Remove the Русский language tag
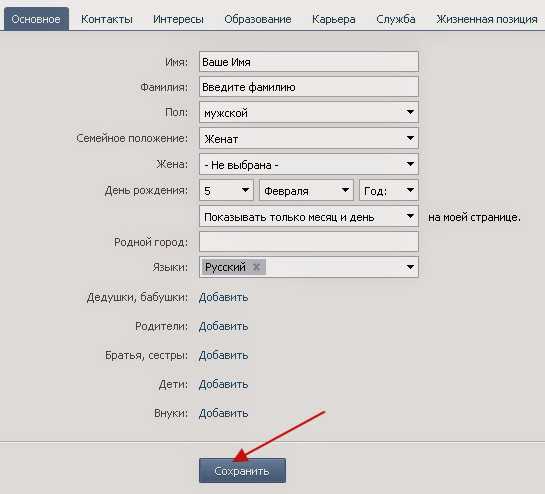The width and height of the screenshot is (545, 494). [256, 267]
